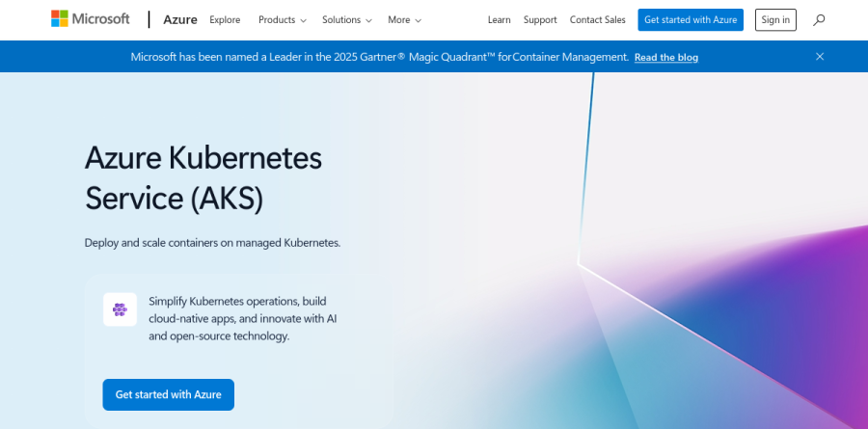Click Contact Sales in header

[x=597, y=20]
